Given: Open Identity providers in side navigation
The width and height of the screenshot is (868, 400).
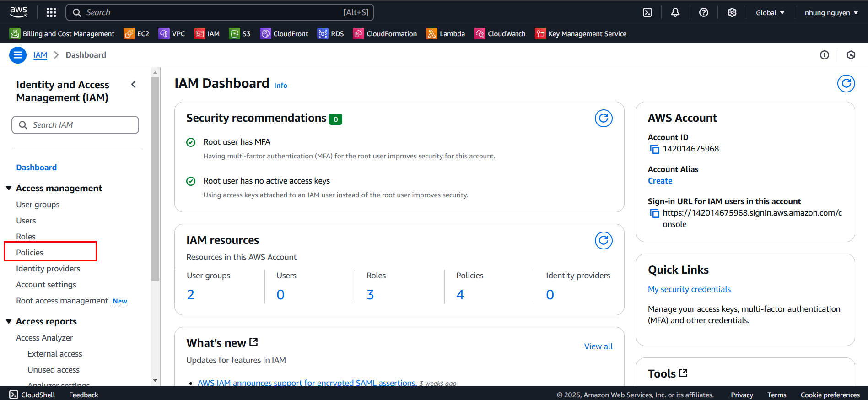Looking at the screenshot, I should click(x=48, y=269).
